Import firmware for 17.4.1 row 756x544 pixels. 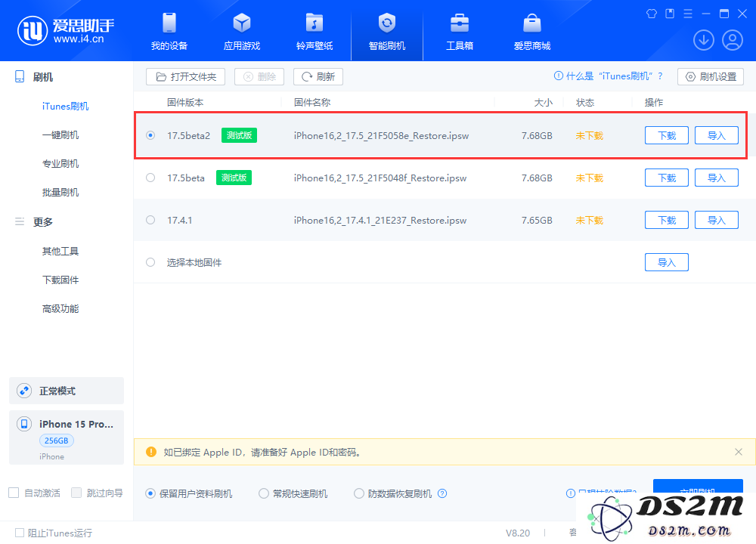coord(717,220)
